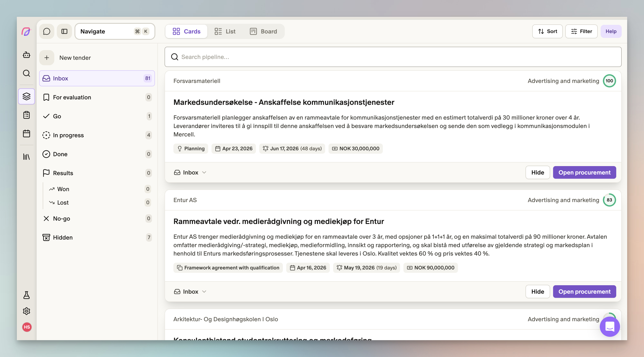Click the plus icon for New tender
Image resolution: width=644 pixels, height=357 pixels.
[x=47, y=58]
